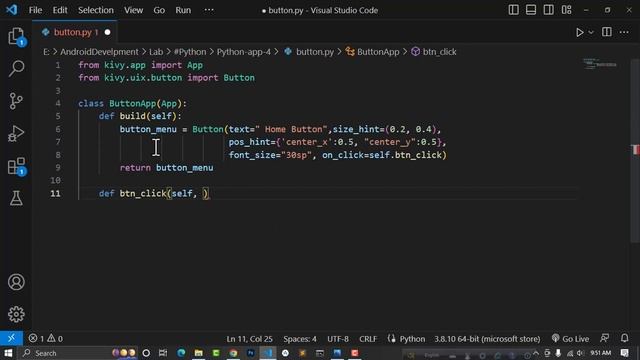Image resolution: width=640 pixels, height=360 pixels.
Task: Open Customize Layout options
Action: pos(567,10)
